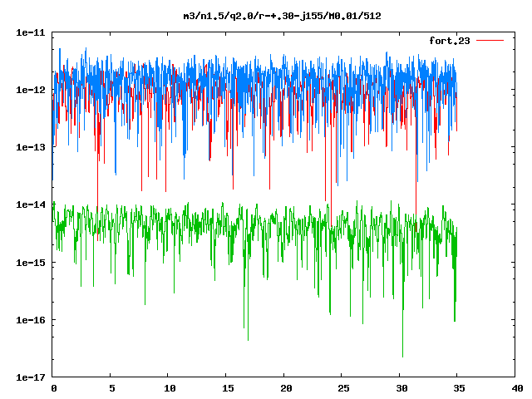532x399 pixels.
Task: Click the 1e-11 y-axis label
Action: click(31, 32)
